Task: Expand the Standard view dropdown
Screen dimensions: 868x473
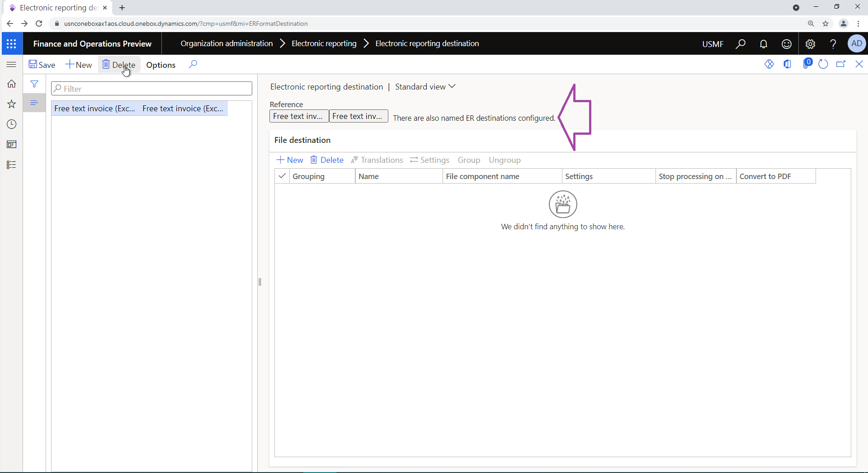Action: [x=425, y=86]
